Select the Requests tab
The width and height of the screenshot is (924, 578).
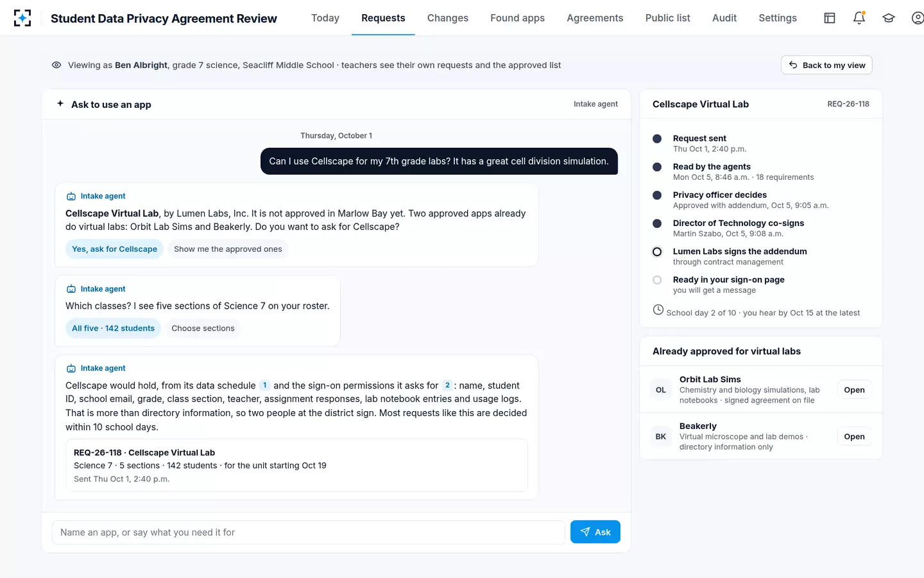coord(383,18)
